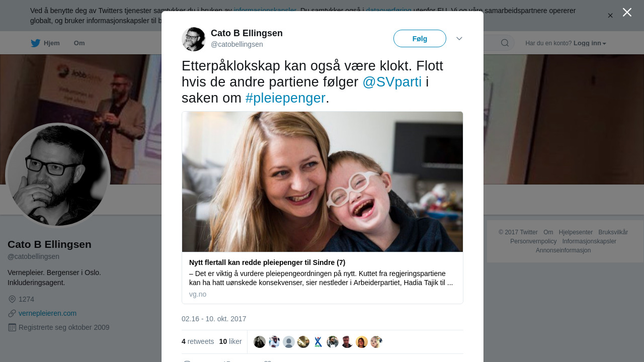The height and width of the screenshot is (362, 644).
Task: Follow Cato B Ellingsen with Følg button
Action: (x=420, y=39)
